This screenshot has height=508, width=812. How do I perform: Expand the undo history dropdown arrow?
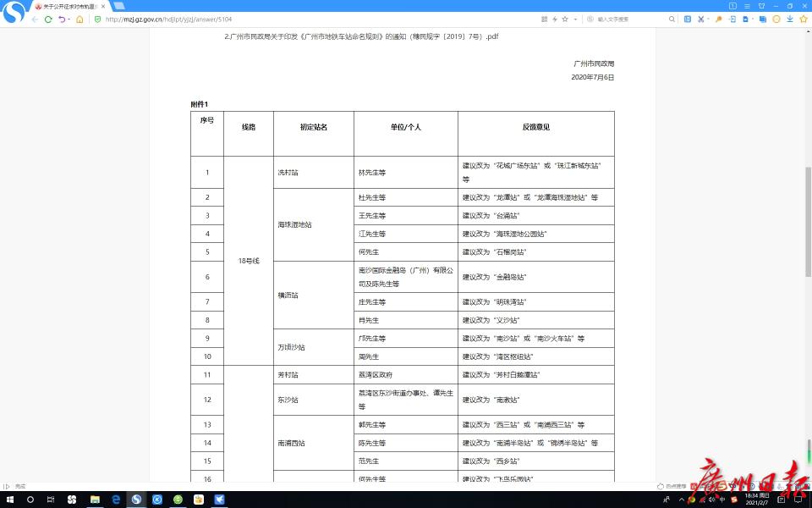[69, 19]
